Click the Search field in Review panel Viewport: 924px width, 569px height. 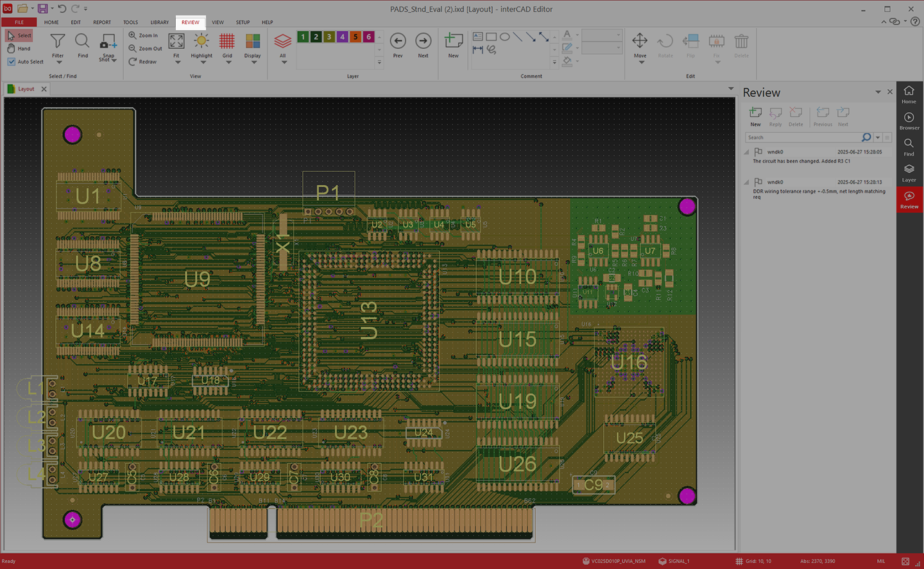[803, 137]
